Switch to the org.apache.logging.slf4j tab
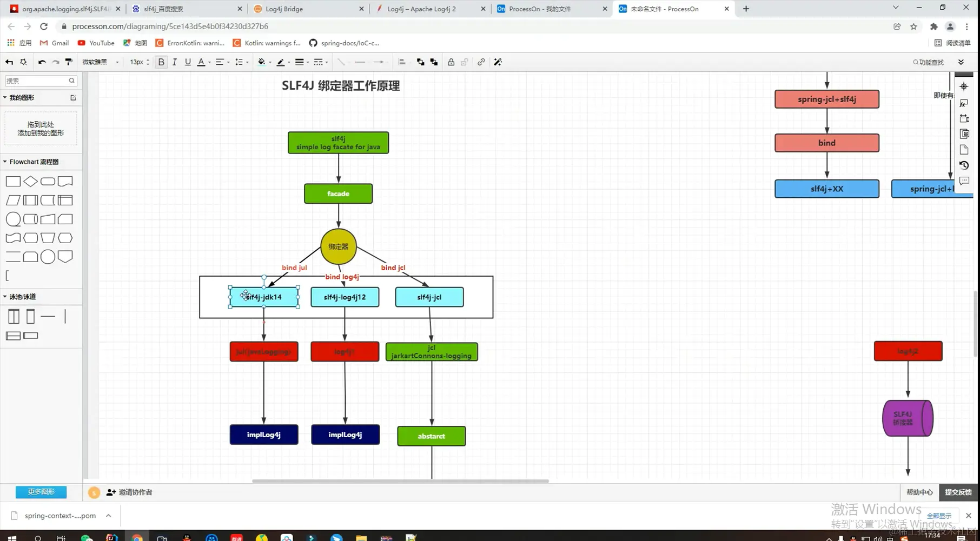Viewport: 980px width, 541px height. 65,9
